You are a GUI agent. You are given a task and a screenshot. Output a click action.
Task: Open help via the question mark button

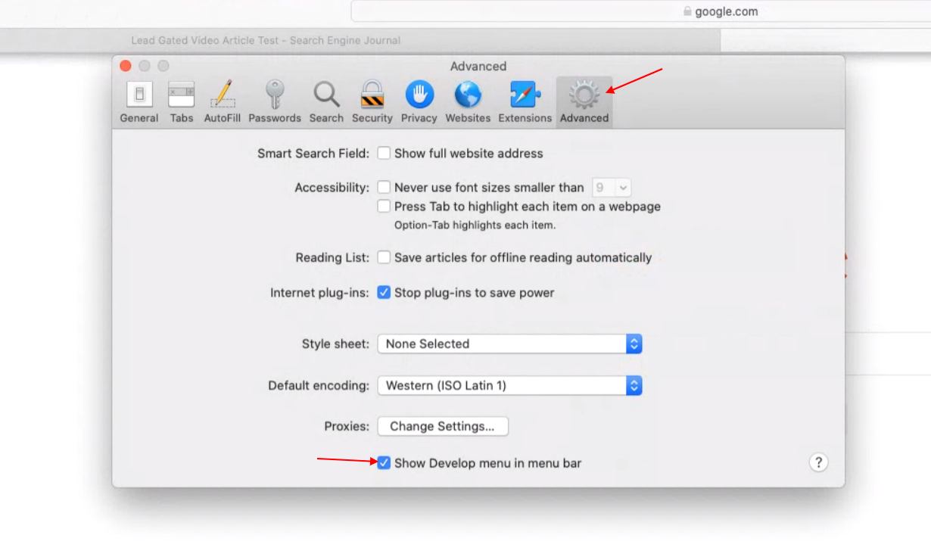click(818, 462)
